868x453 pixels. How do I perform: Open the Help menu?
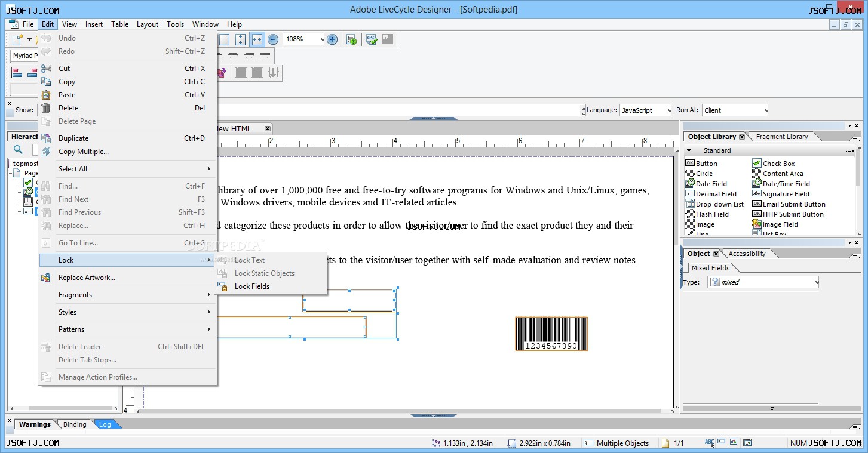(234, 24)
